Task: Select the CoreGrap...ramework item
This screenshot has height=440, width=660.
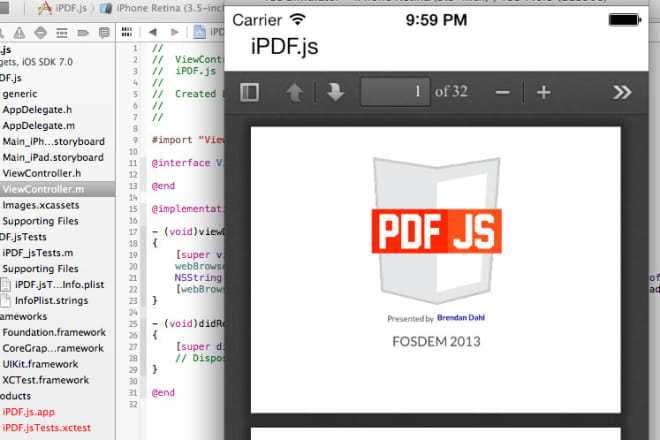Action: (x=53, y=348)
